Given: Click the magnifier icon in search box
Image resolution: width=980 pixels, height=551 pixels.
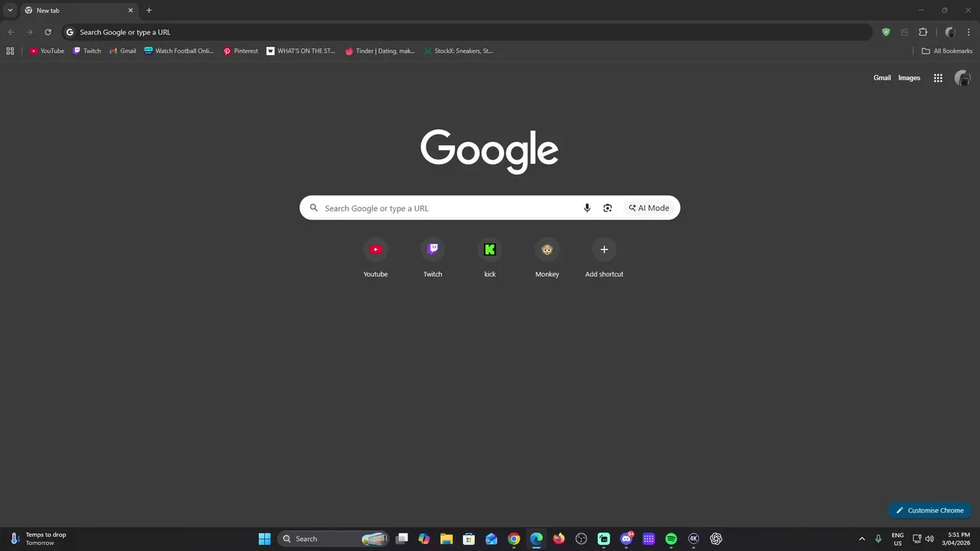Looking at the screenshot, I should coord(314,208).
